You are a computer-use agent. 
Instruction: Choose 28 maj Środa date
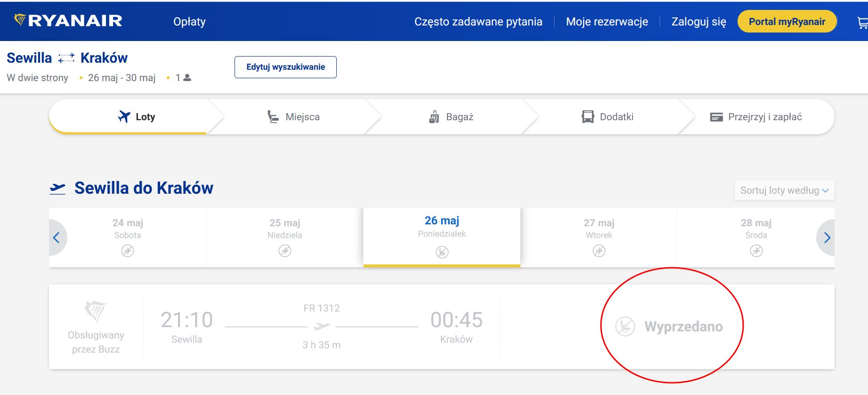coord(756,238)
